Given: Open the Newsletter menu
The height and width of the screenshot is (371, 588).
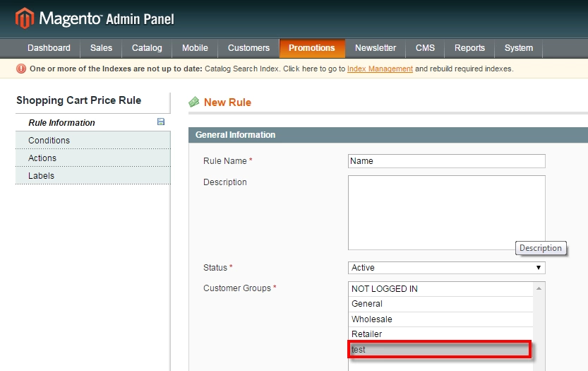Looking at the screenshot, I should 376,48.
